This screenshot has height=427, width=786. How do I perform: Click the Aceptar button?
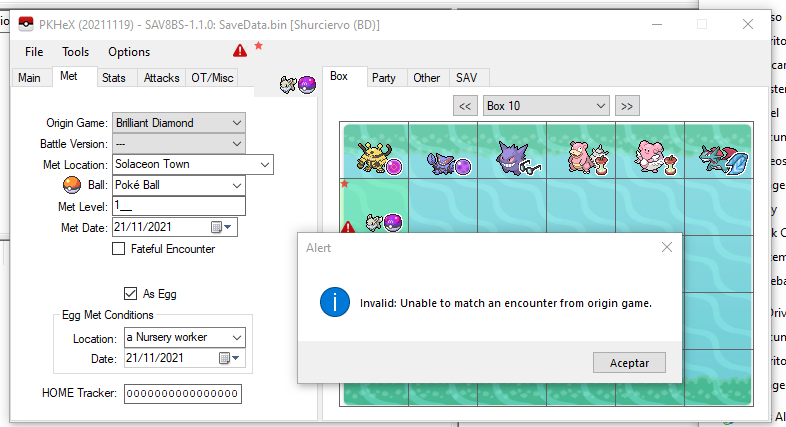(629, 362)
